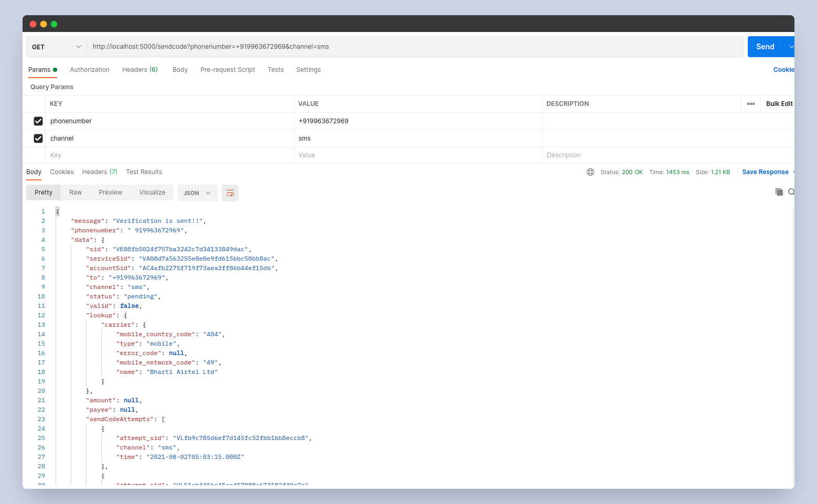Click the Bulk Edit button

(779, 104)
